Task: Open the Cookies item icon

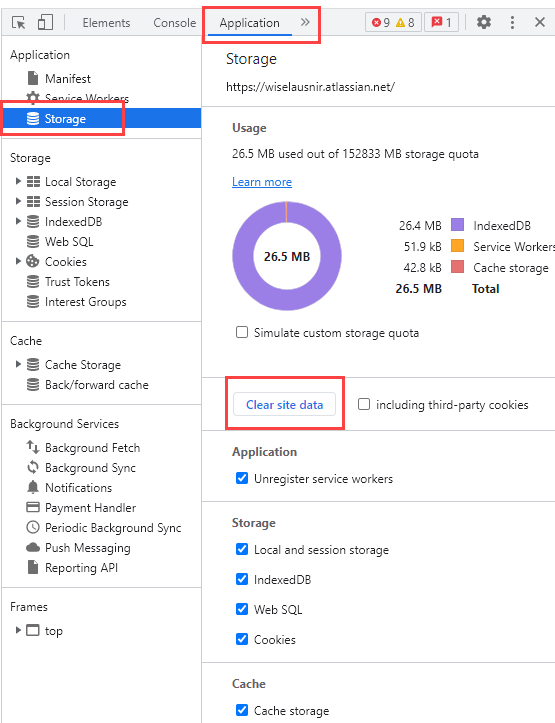Action: point(33,261)
